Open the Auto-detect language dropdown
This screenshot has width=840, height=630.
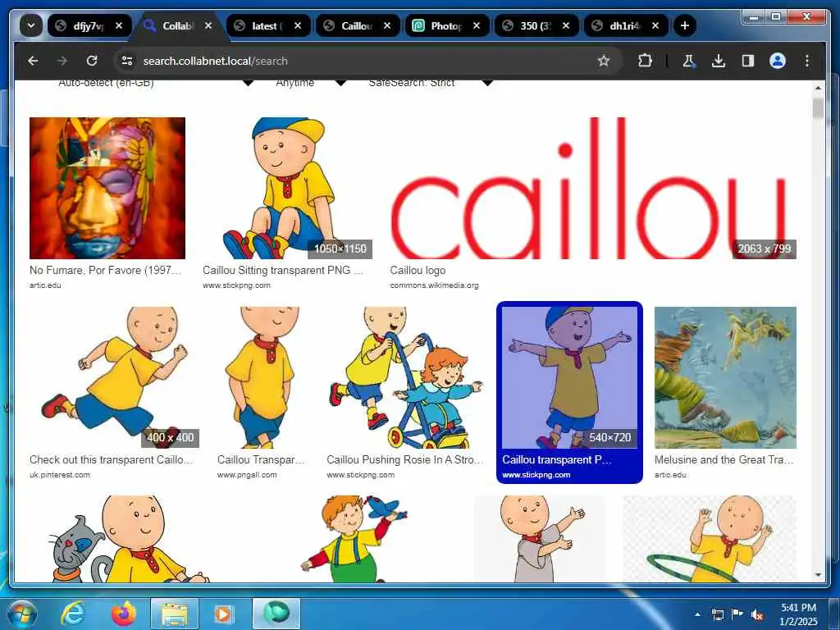155,83
